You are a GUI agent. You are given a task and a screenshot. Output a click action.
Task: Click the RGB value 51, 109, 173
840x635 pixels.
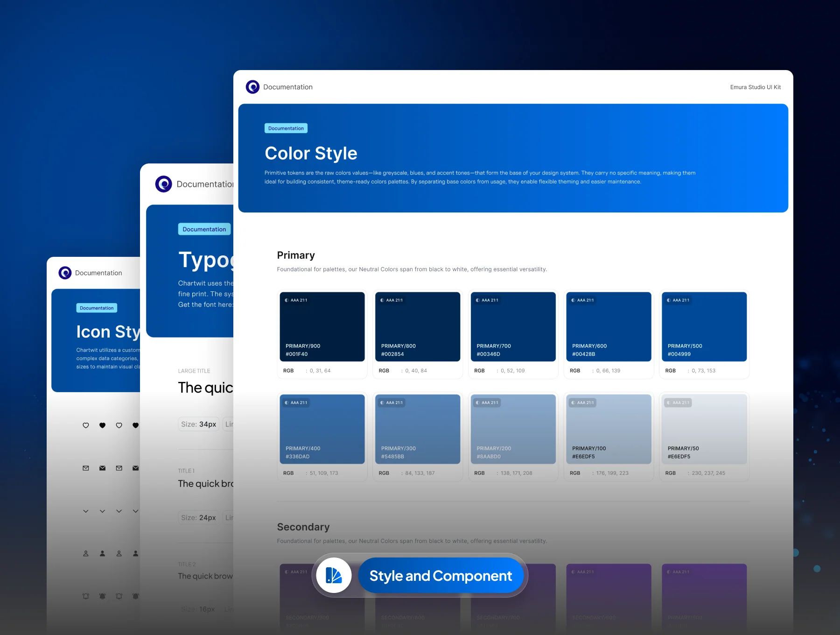324,473
